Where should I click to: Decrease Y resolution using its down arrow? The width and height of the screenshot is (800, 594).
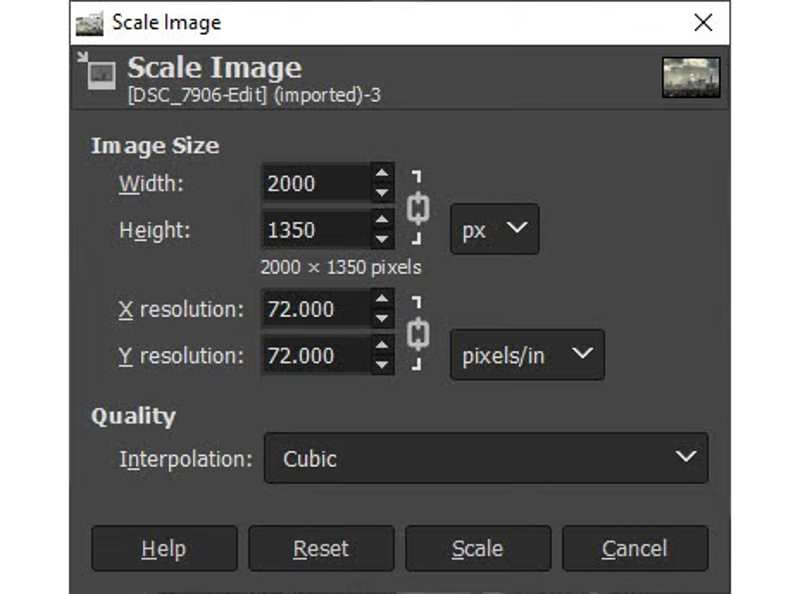pyautogui.click(x=382, y=365)
